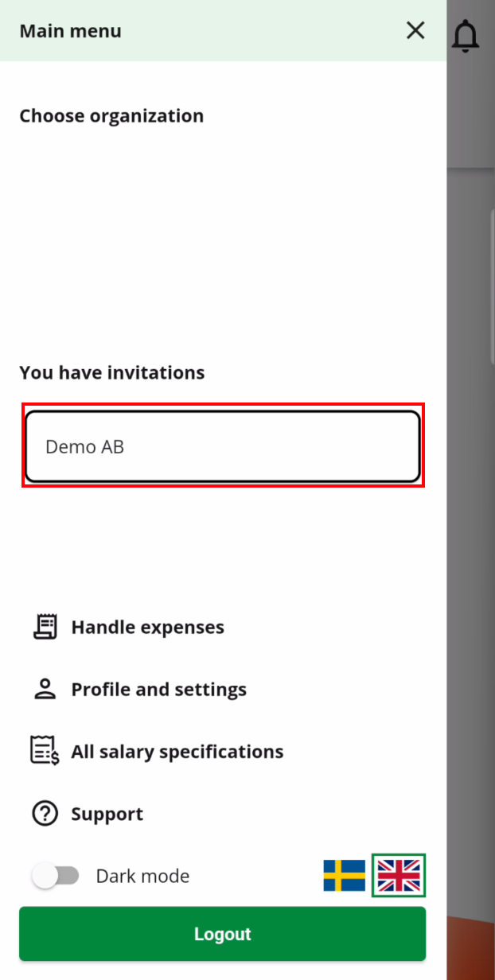The height and width of the screenshot is (980, 495).
Task: Open the Handle expenses menu entry
Action: pos(147,627)
